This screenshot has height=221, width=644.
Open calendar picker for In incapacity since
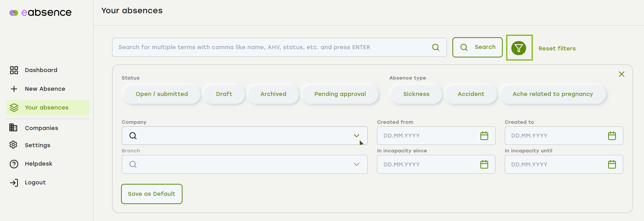(x=484, y=164)
